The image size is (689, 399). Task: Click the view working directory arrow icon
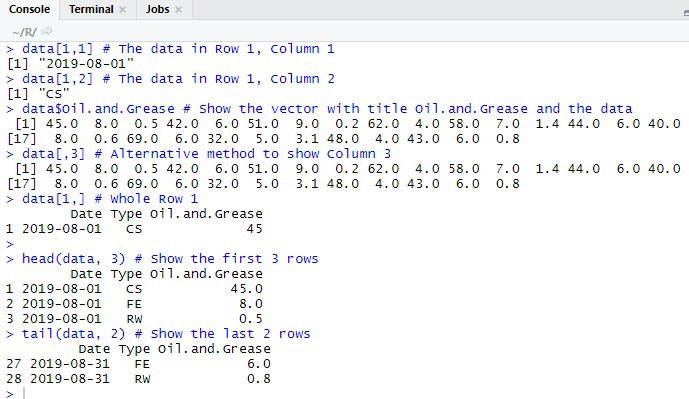click(x=46, y=31)
